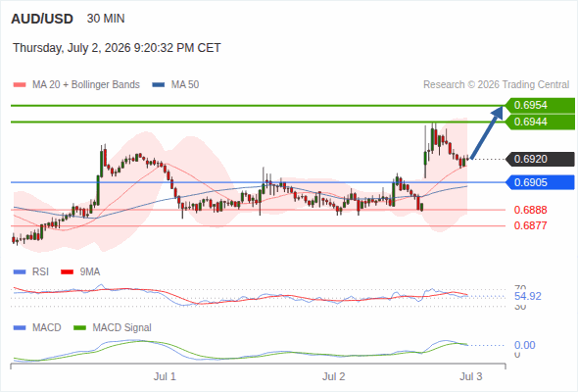578x392 pixels.
Task: Click the AUD/USD chart title
Action: [x=42, y=19]
